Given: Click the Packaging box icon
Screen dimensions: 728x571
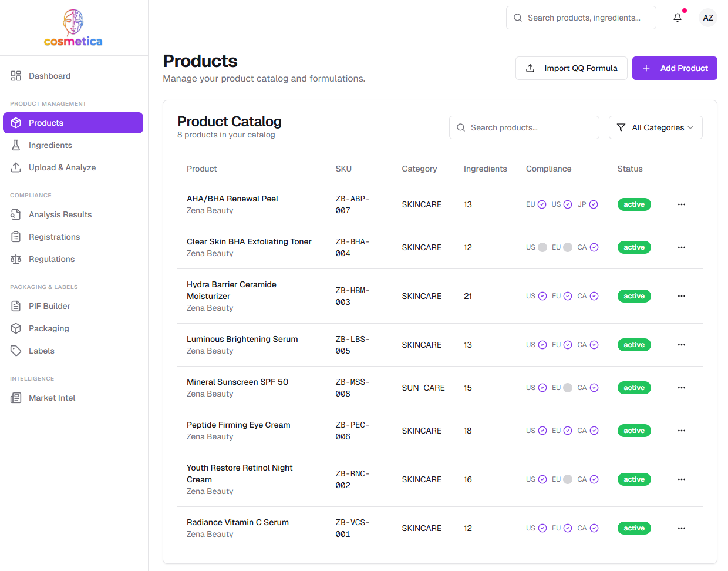Looking at the screenshot, I should 16,328.
